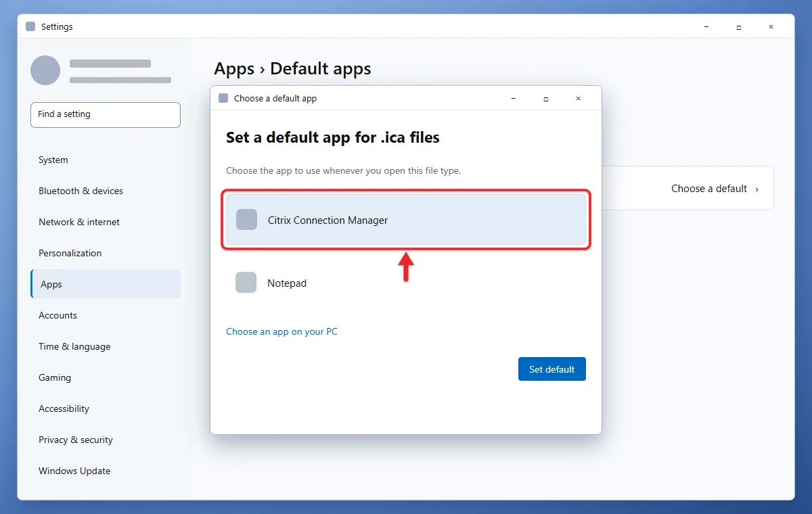Open Windows Update page
This screenshot has width=812, height=514.
(106, 471)
